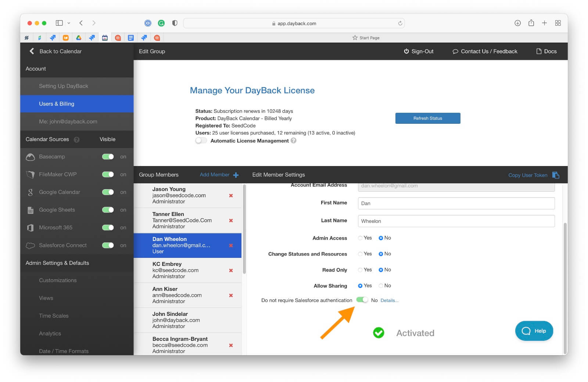The width and height of the screenshot is (588, 382).
Task: Click the Calendar Sources help question mark
Action: [x=76, y=140]
